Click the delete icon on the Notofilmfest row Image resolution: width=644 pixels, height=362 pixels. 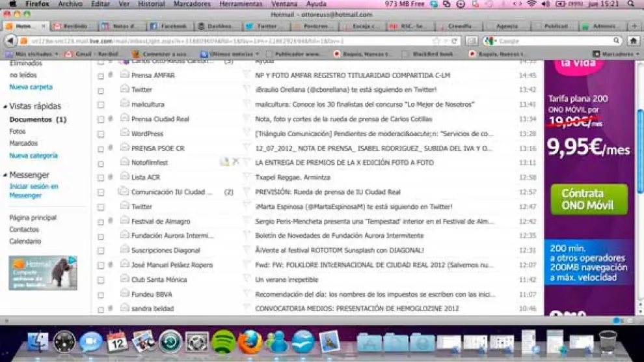pos(235,162)
